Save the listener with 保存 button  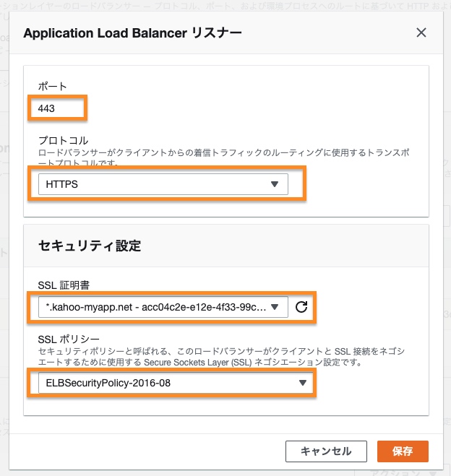coord(403,451)
